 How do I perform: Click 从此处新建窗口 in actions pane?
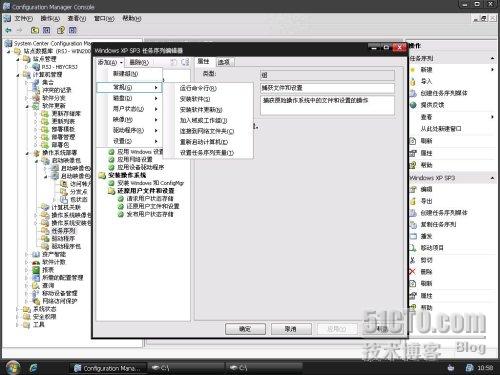441,129
